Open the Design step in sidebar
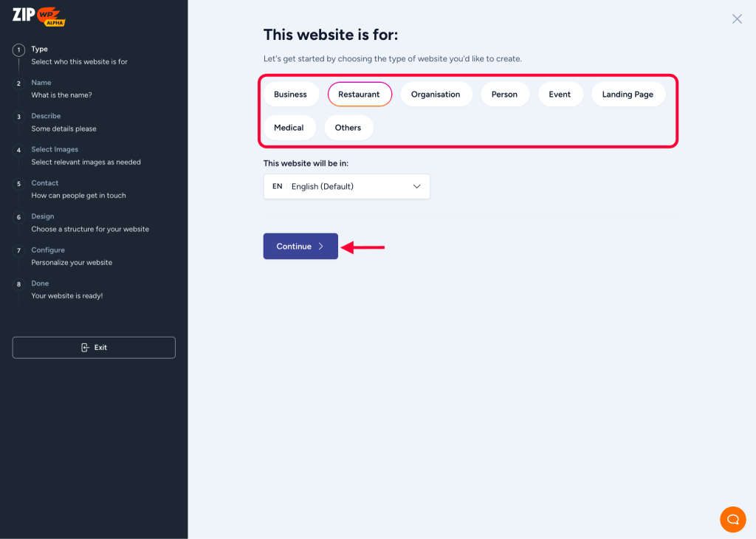 [x=43, y=216]
